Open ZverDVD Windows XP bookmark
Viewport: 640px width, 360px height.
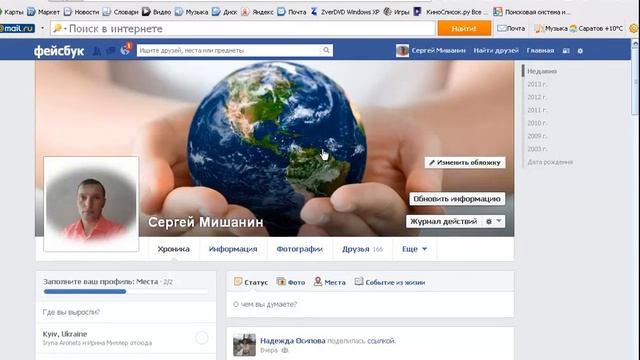click(345, 12)
